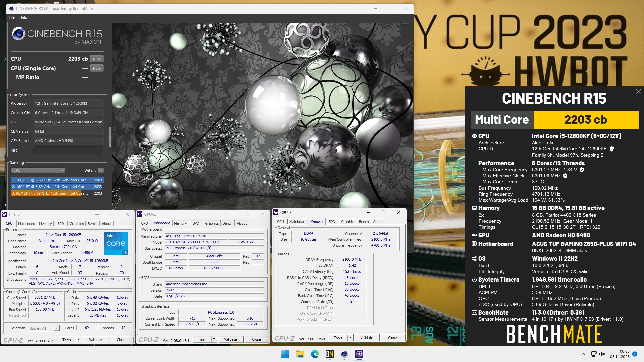
Task: Switch to CPU-Z taskbar icon
Action: tap(359, 354)
